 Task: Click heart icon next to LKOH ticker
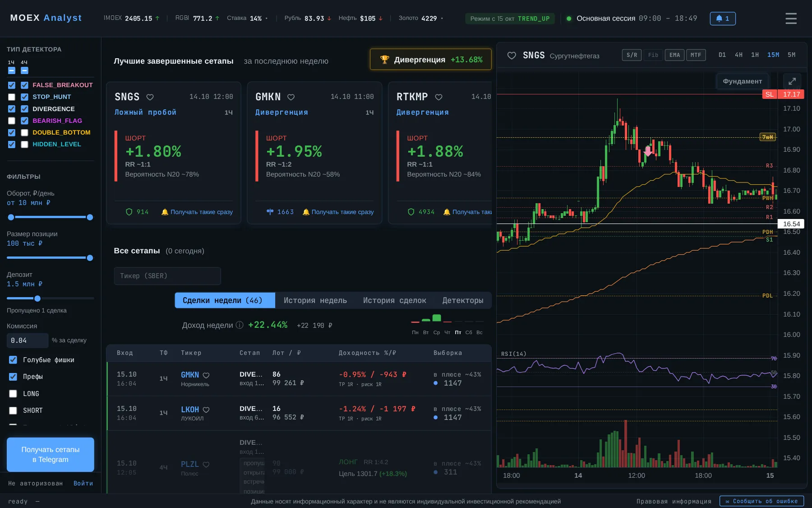(206, 410)
